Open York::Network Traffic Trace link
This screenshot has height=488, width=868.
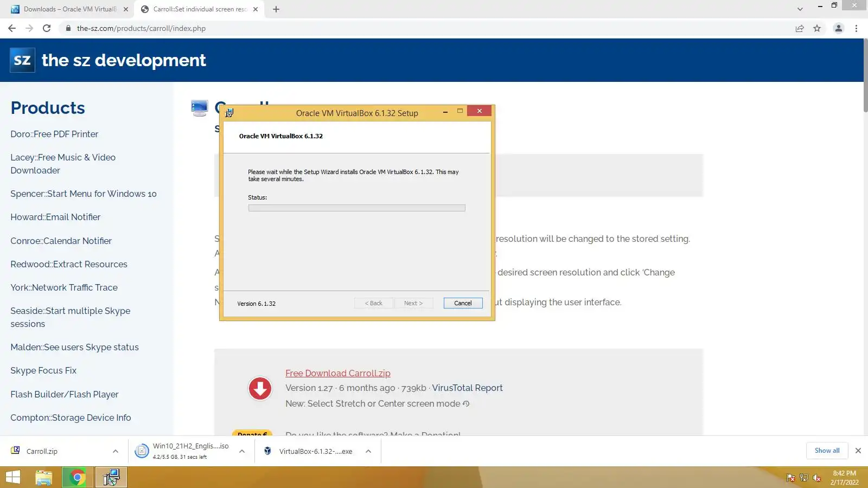pyautogui.click(x=64, y=287)
